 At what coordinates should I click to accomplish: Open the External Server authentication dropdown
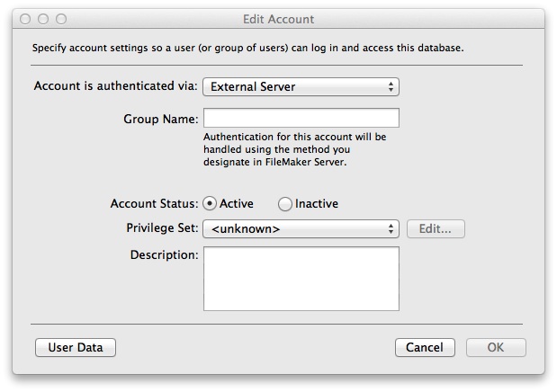point(301,87)
